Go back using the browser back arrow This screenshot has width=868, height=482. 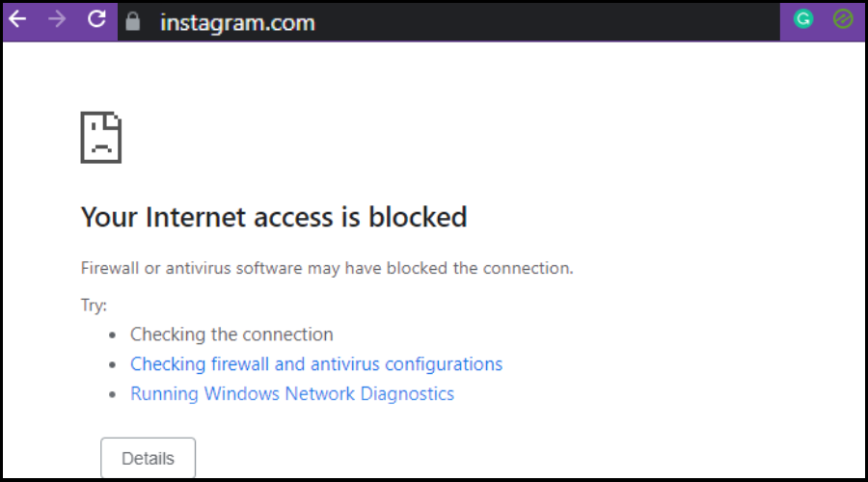(x=17, y=19)
